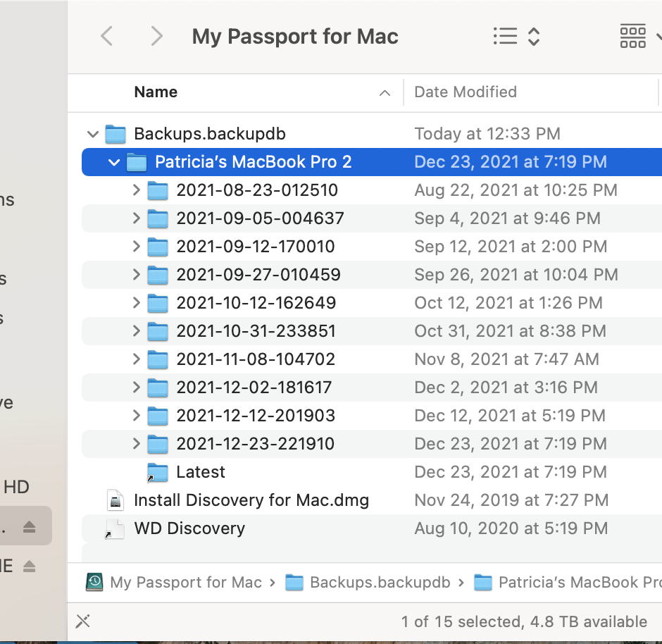This screenshot has width=662, height=644.
Task: Select the sidebar item ending in HD
Action: pyautogui.click(x=16, y=488)
